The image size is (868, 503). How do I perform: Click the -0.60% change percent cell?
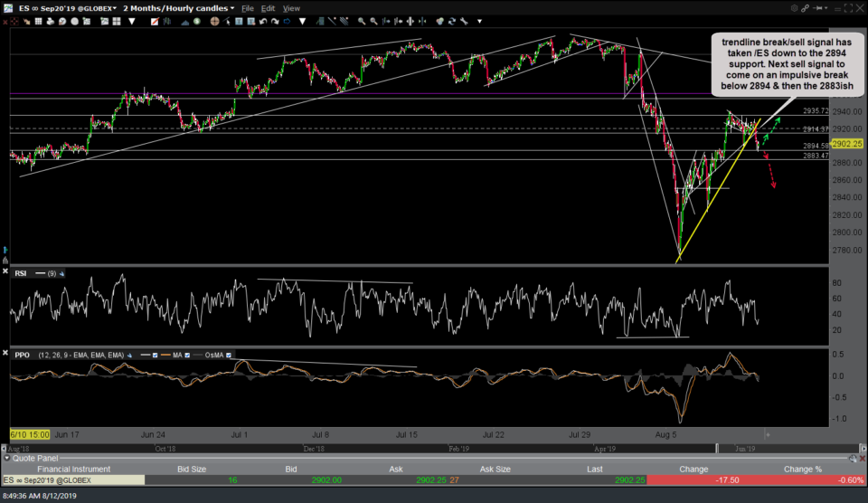point(852,480)
